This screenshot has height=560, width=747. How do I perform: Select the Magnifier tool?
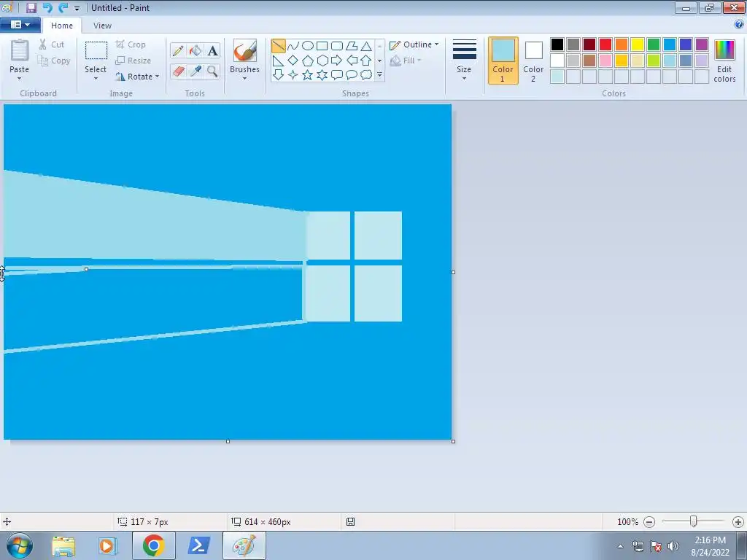click(212, 71)
